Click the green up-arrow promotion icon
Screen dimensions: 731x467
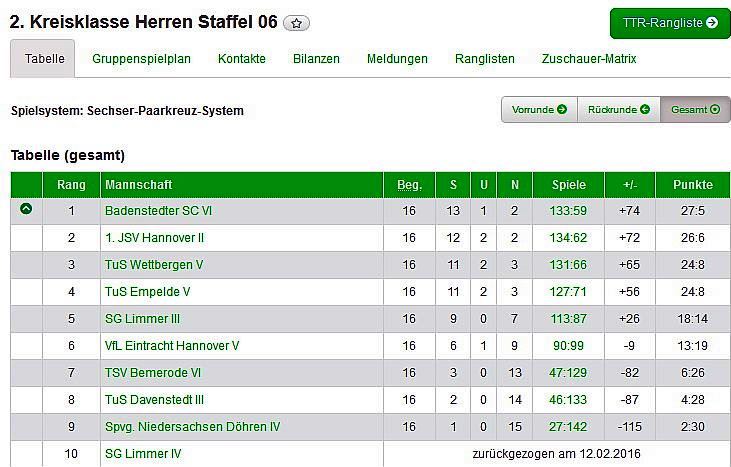pos(26,210)
